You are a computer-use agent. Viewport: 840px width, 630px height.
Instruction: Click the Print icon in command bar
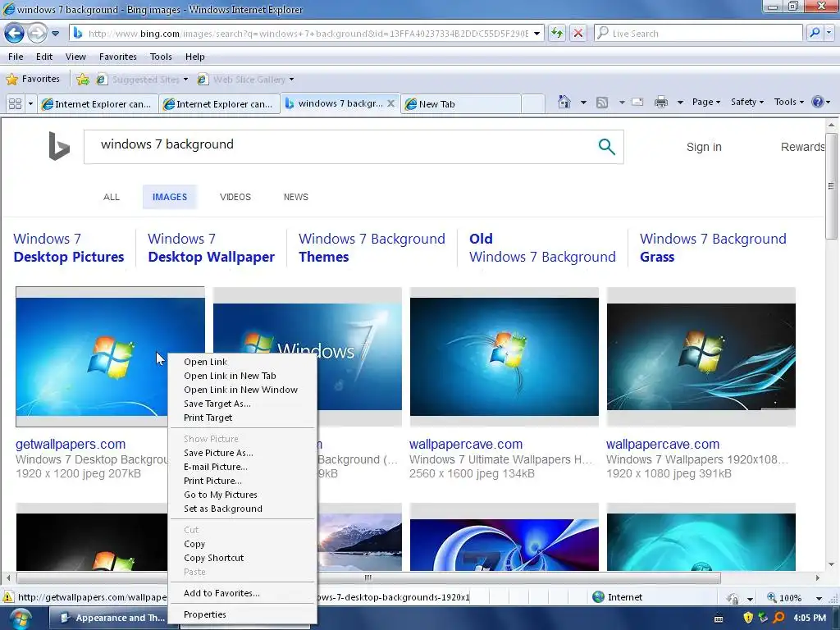[x=661, y=102]
